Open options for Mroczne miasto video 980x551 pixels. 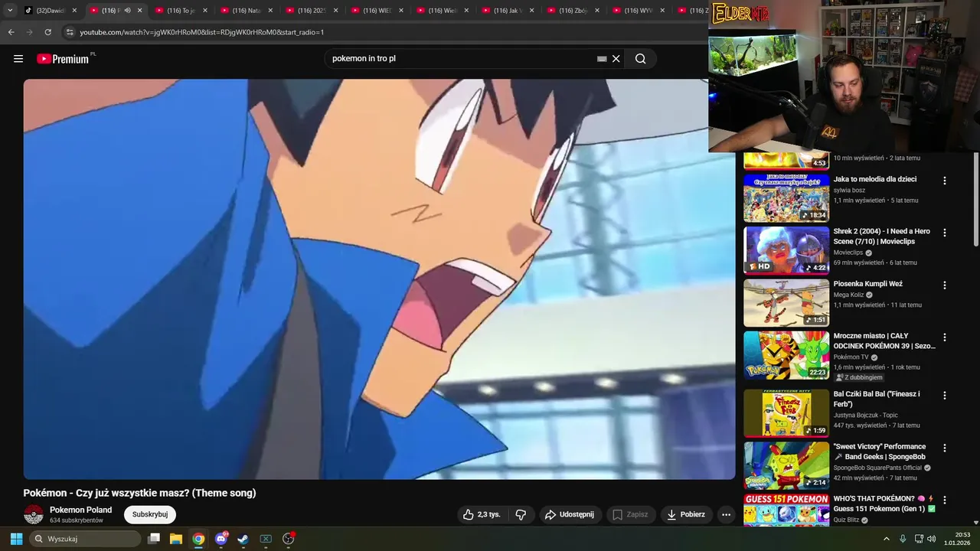[x=945, y=337]
